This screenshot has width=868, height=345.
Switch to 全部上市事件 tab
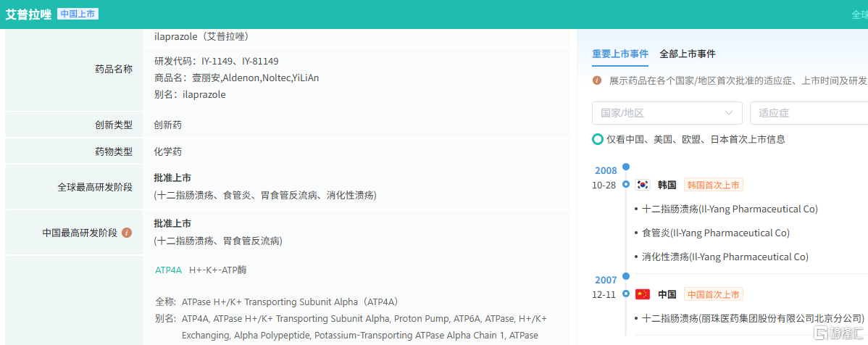(688, 54)
